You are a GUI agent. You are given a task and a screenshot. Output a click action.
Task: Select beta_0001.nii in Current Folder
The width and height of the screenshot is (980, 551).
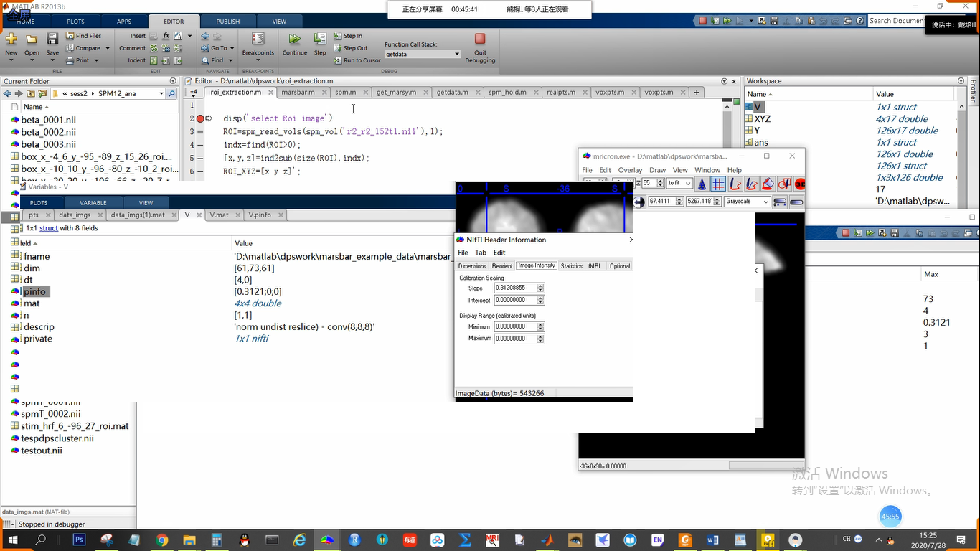pyautogui.click(x=48, y=120)
